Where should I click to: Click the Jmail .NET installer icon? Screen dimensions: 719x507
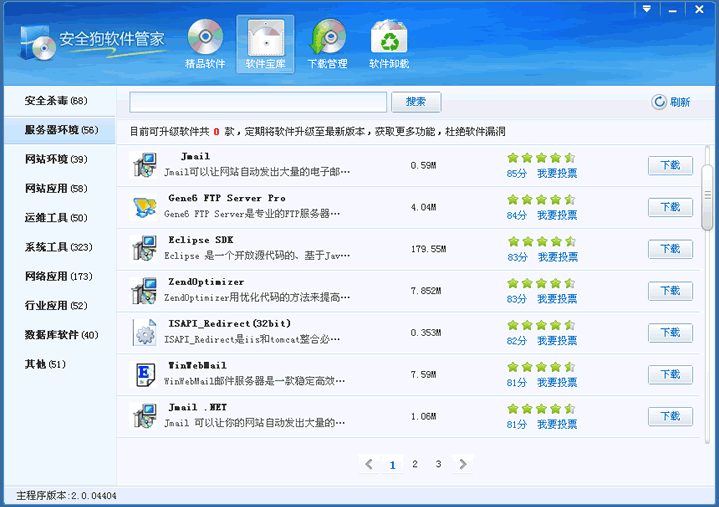click(x=144, y=416)
